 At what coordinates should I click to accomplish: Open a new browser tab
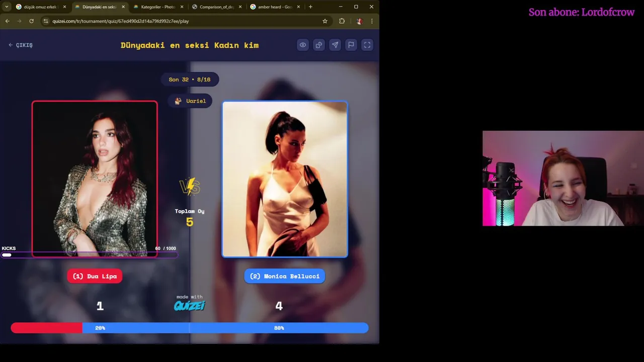pyautogui.click(x=310, y=7)
